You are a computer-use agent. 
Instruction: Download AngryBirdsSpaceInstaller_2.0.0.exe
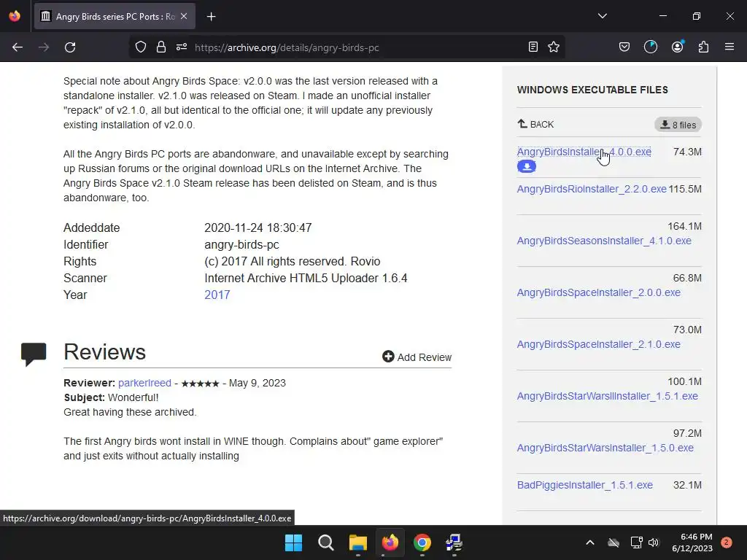(x=599, y=292)
